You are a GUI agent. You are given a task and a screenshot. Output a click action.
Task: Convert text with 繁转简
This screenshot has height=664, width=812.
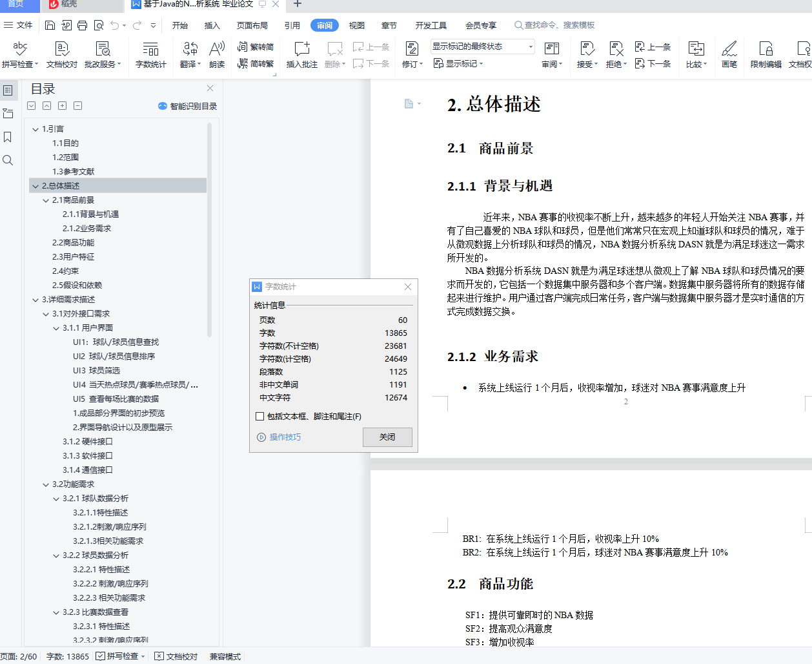click(256, 47)
